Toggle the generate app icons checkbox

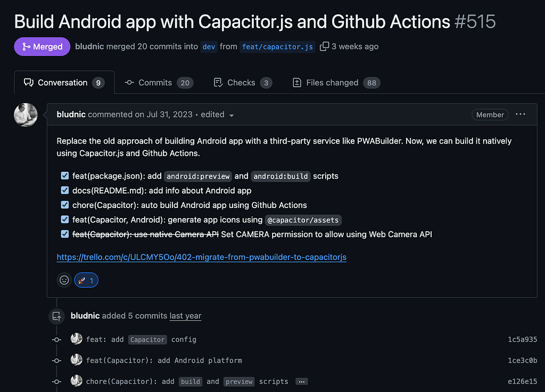(64, 220)
